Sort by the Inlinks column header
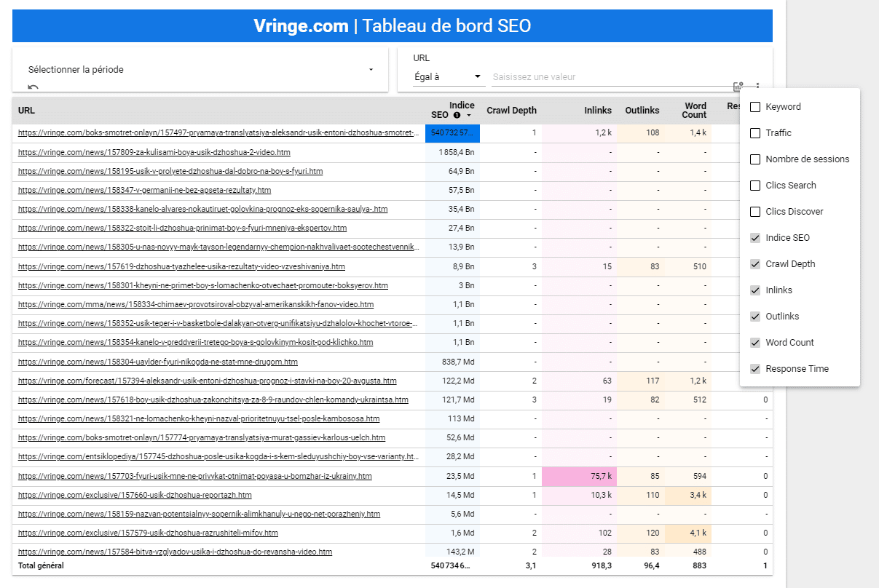Viewport: 879px width, 588px height. coord(597,111)
